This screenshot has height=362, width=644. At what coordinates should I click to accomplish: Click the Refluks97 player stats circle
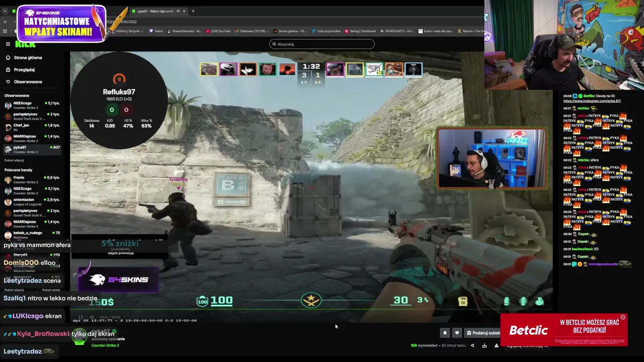(x=119, y=101)
